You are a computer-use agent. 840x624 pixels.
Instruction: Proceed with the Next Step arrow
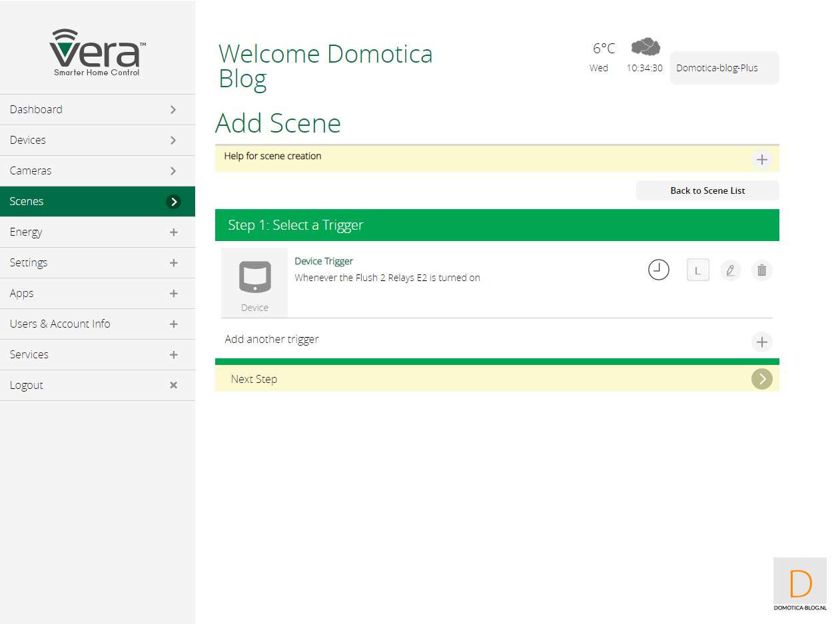[x=761, y=379]
